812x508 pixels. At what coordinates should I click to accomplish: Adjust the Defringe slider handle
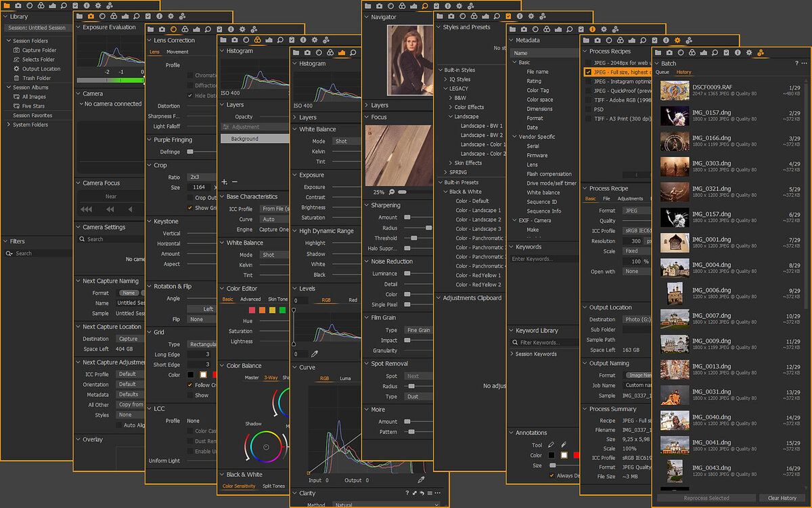[190, 152]
